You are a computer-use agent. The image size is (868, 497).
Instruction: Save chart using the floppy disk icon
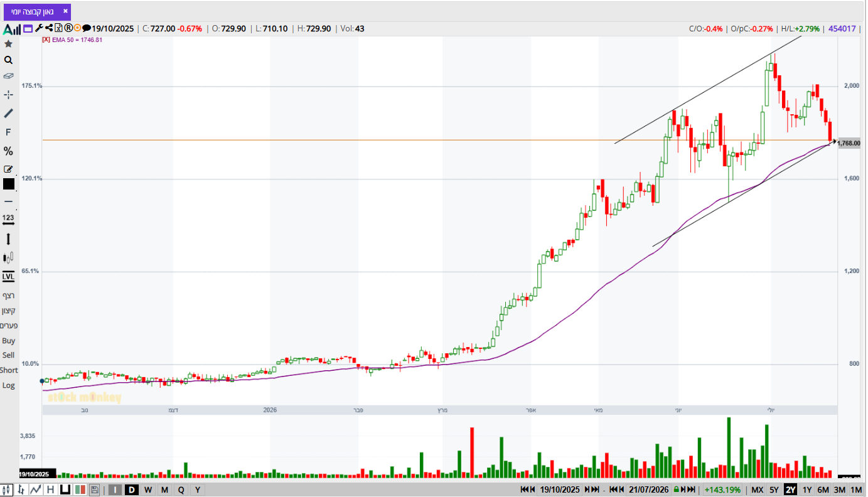pos(94,490)
